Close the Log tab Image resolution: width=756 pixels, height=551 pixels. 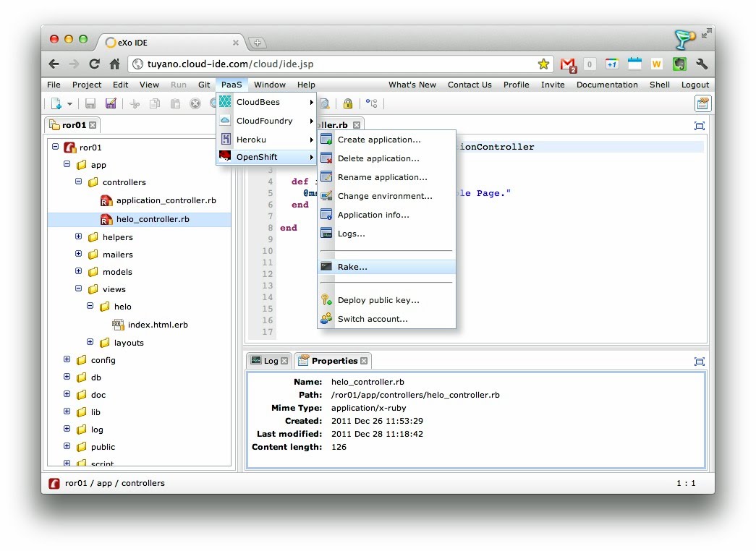click(x=284, y=361)
